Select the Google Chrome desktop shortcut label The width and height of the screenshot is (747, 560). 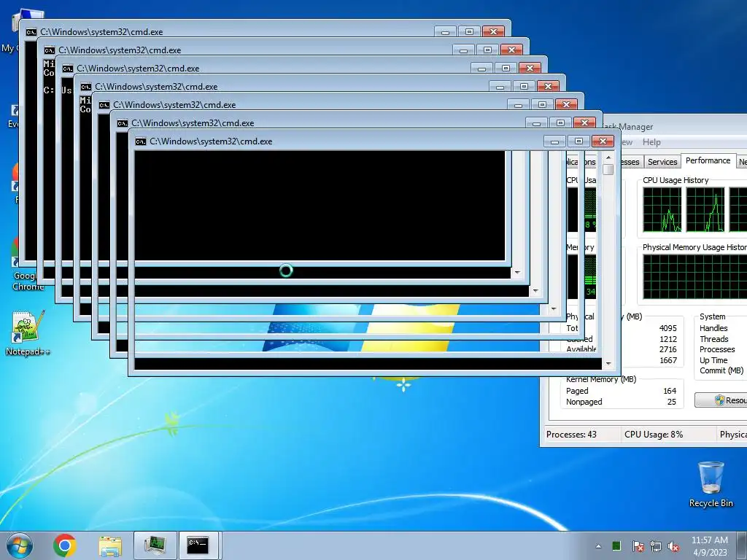pyautogui.click(x=28, y=281)
